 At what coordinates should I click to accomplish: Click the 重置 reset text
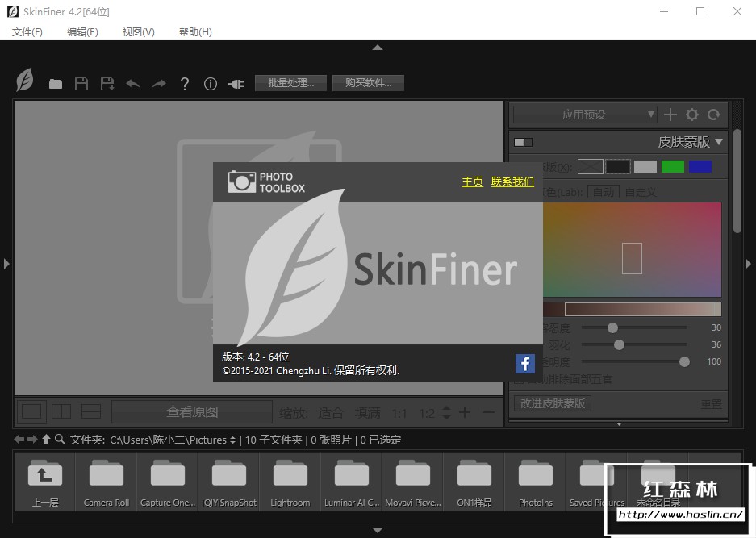[x=711, y=404]
